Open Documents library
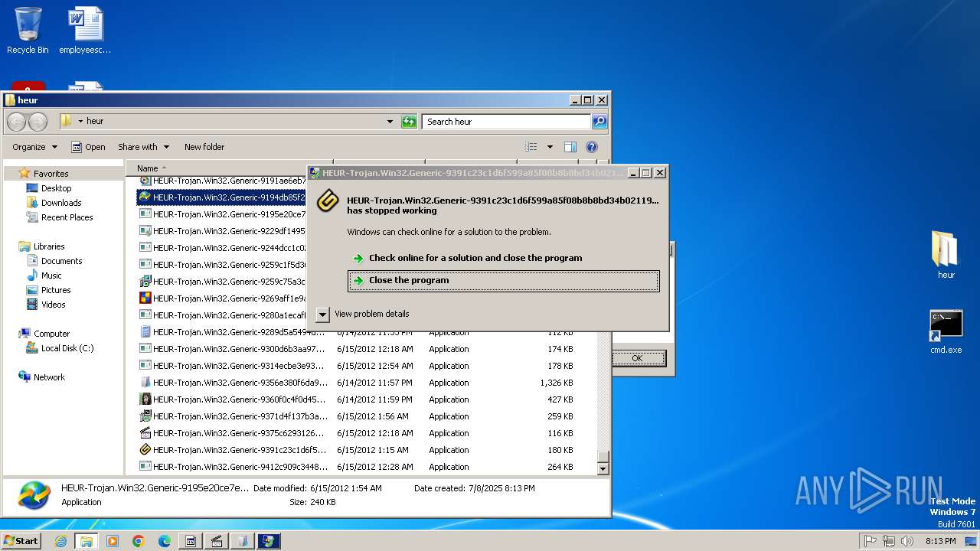The height and width of the screenshot is (551, 980). [x=61, y=261]
